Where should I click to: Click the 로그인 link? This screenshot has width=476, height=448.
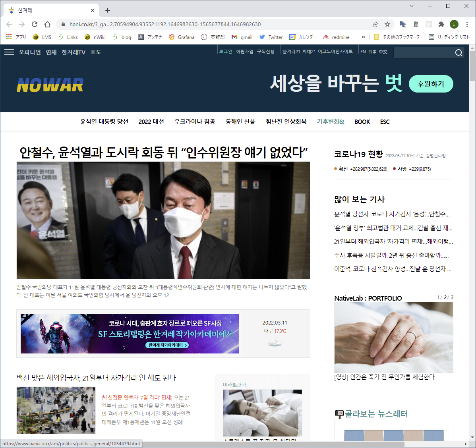point(226,51)
